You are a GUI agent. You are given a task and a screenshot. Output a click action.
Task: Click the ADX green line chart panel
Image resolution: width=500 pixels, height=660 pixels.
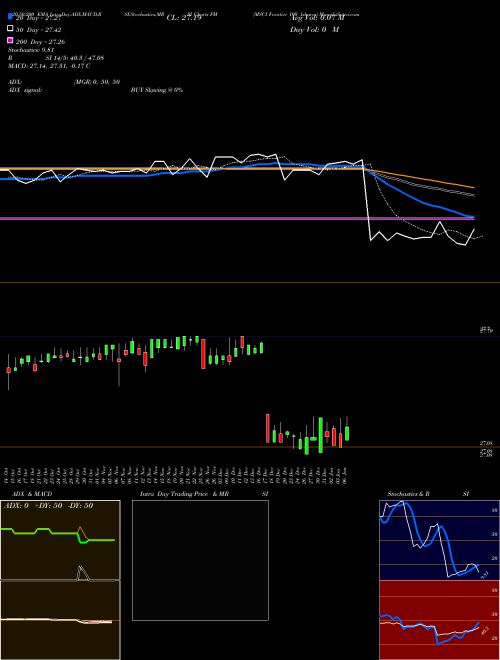(x=60, y=540)
